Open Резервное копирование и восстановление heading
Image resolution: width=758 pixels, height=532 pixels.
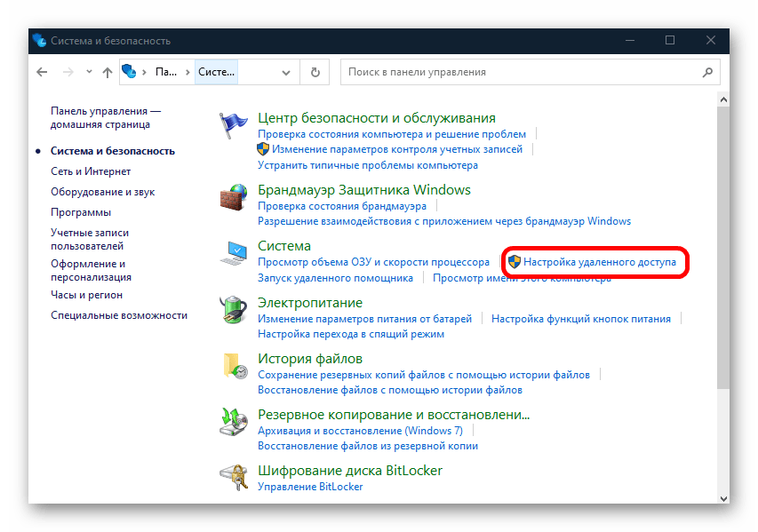click(394, 415)
